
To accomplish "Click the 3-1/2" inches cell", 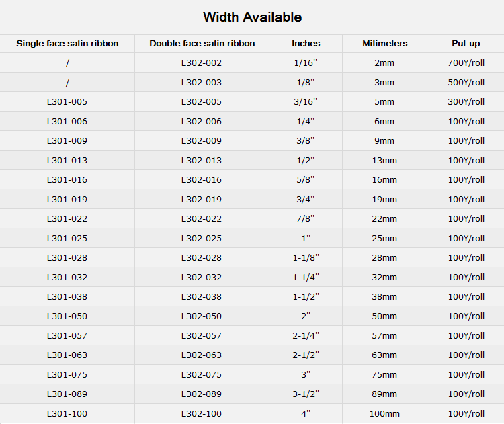I will (306, 394).
